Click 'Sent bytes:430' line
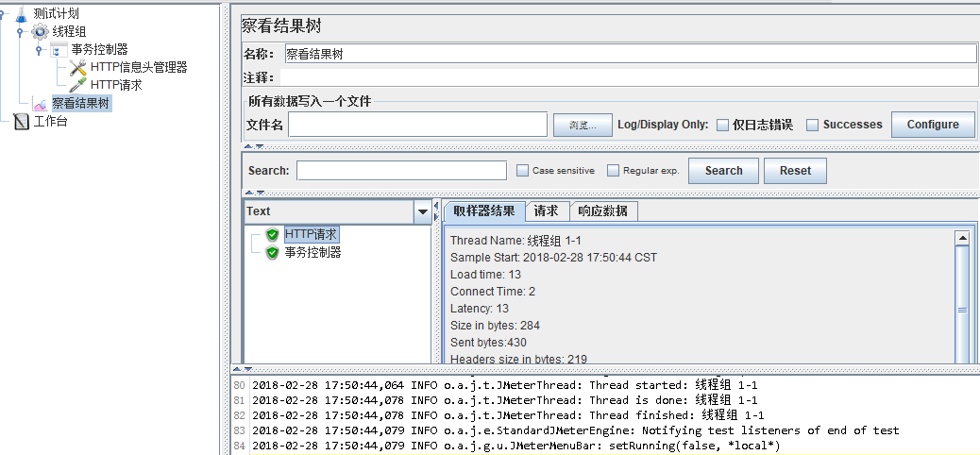Viewport: 980px width, 455px height. coord(488,343)
